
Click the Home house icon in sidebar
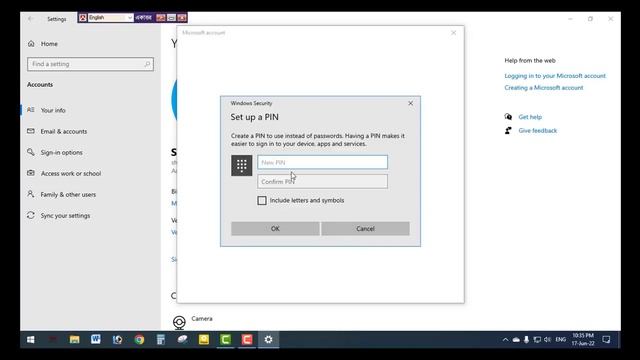pos(31,43)
